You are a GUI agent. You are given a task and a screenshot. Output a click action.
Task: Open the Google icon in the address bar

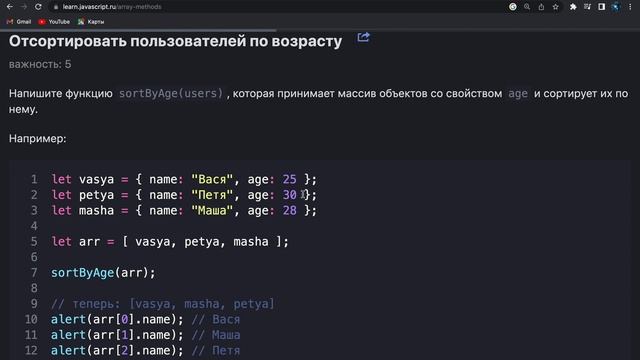[x=513, y=7]
